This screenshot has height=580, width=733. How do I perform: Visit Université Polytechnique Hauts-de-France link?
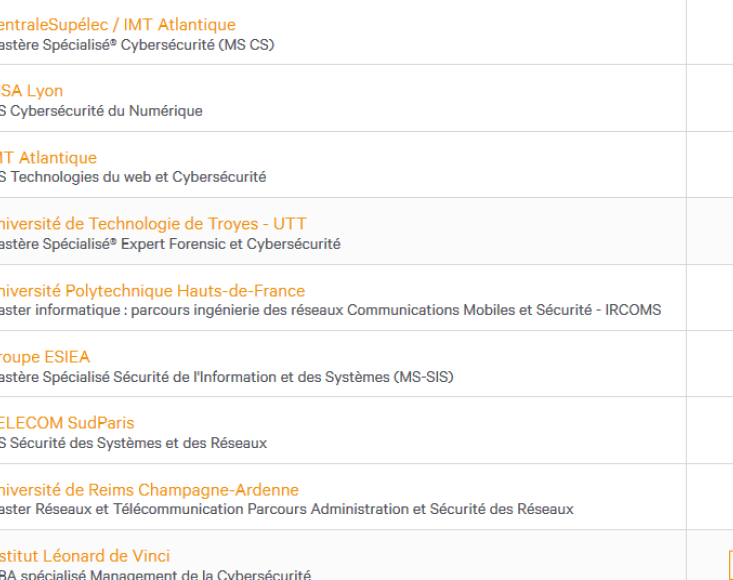tap(152, 291)
